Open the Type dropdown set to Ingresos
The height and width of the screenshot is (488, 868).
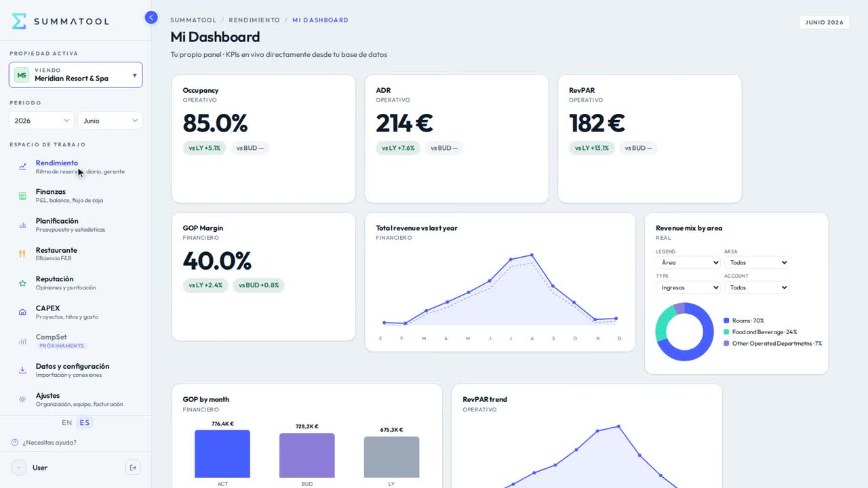688,287
